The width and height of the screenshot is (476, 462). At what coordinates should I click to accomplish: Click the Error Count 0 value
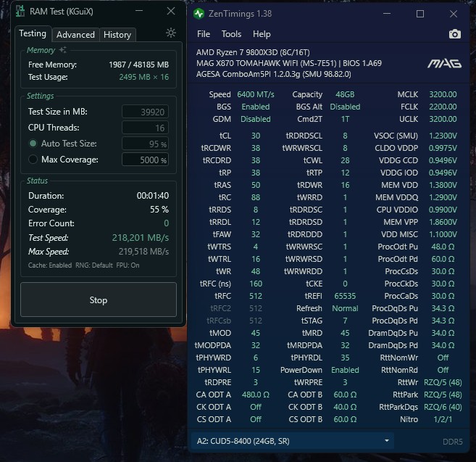tap(167, 223)
